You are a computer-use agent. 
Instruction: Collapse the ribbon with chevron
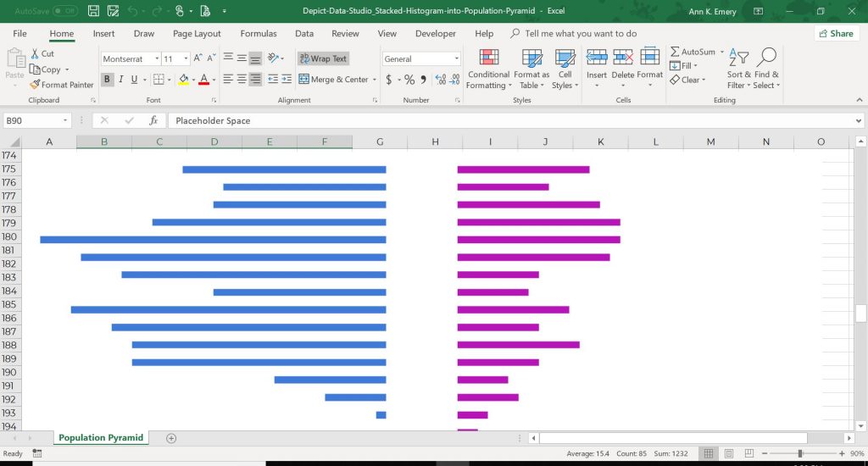point(860,100)
